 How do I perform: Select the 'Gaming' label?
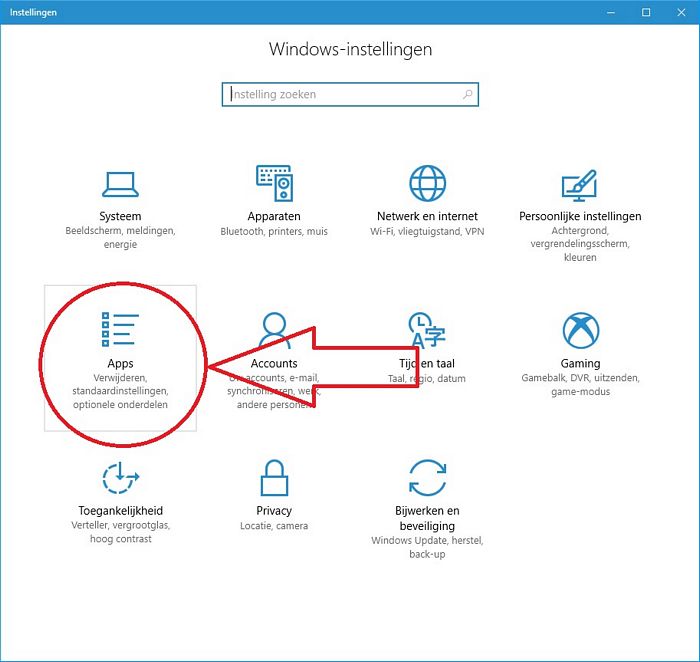580,364
